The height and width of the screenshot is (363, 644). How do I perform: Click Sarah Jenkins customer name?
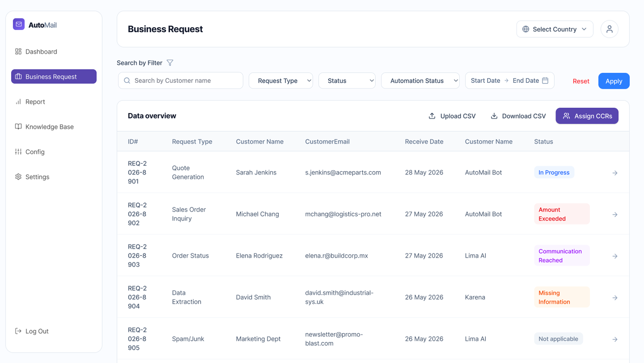click(x=256, y=172)
